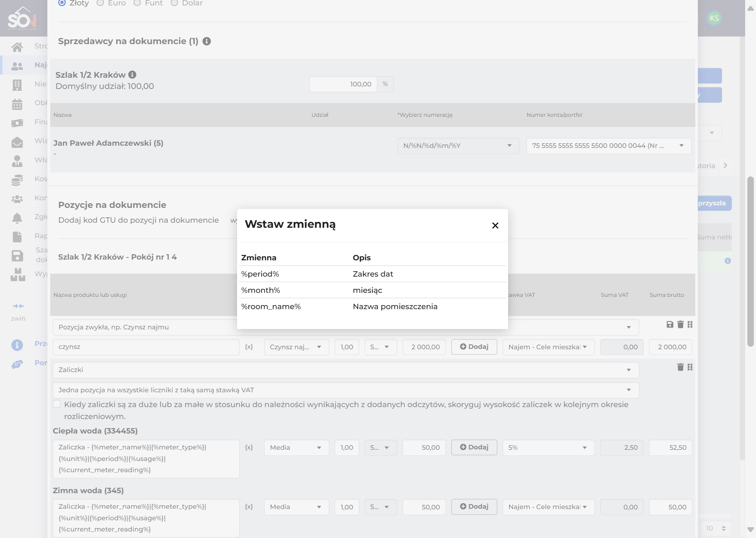
Task: Click info icon beside Szlak 1/2 Kraków
Action: click(132, 74)
